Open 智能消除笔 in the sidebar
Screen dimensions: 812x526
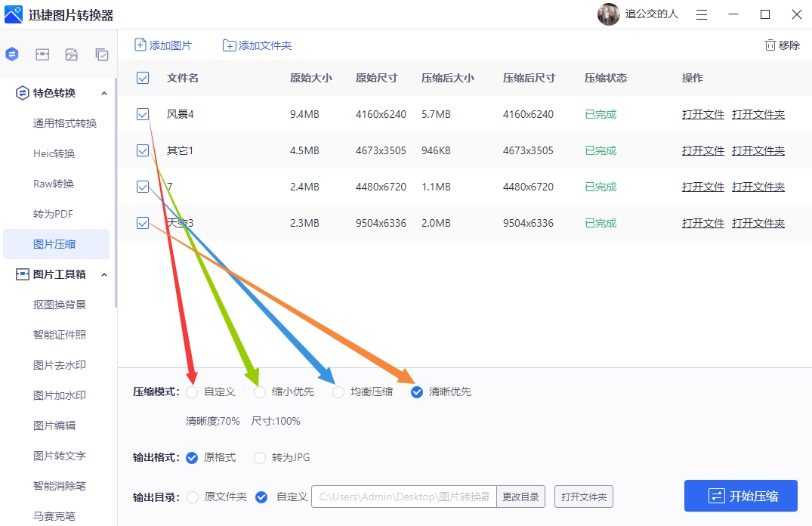(60, 486)
